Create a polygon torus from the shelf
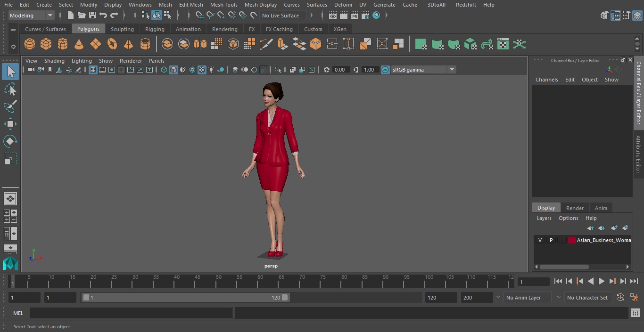Viewport: 644px width, 332px height. tap(112, 44)
